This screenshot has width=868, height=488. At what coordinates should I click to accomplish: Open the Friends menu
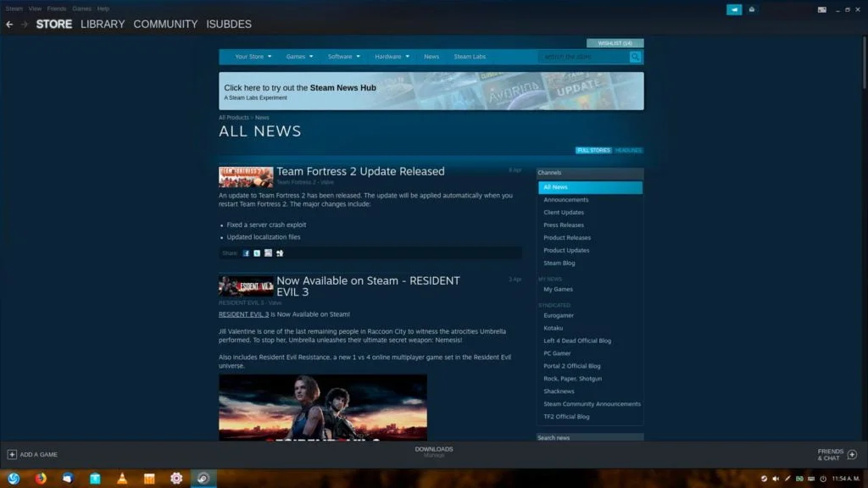point(57,8)
